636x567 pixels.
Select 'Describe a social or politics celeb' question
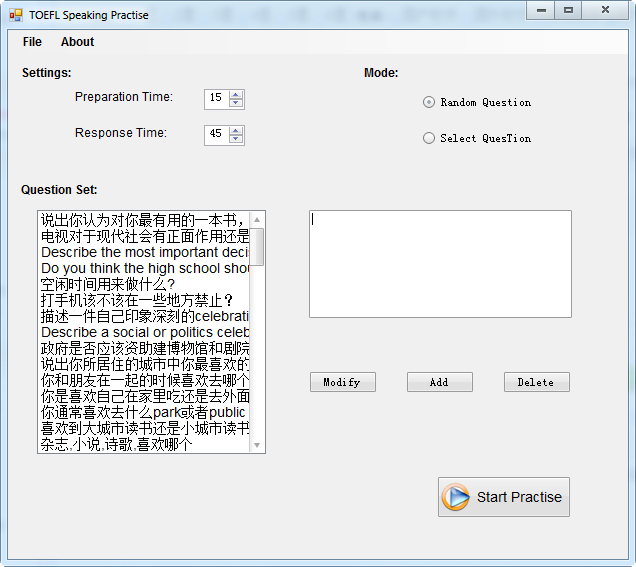145,332
